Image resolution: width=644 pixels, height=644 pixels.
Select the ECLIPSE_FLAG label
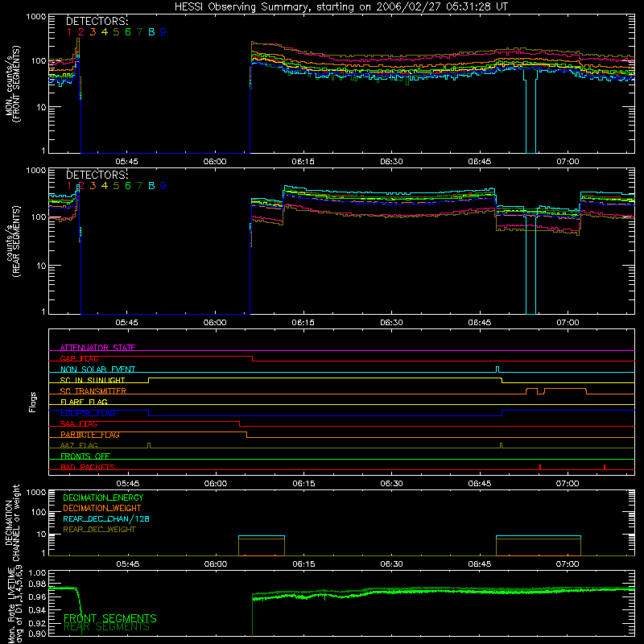pyautogui.click(x=88, y=413)
